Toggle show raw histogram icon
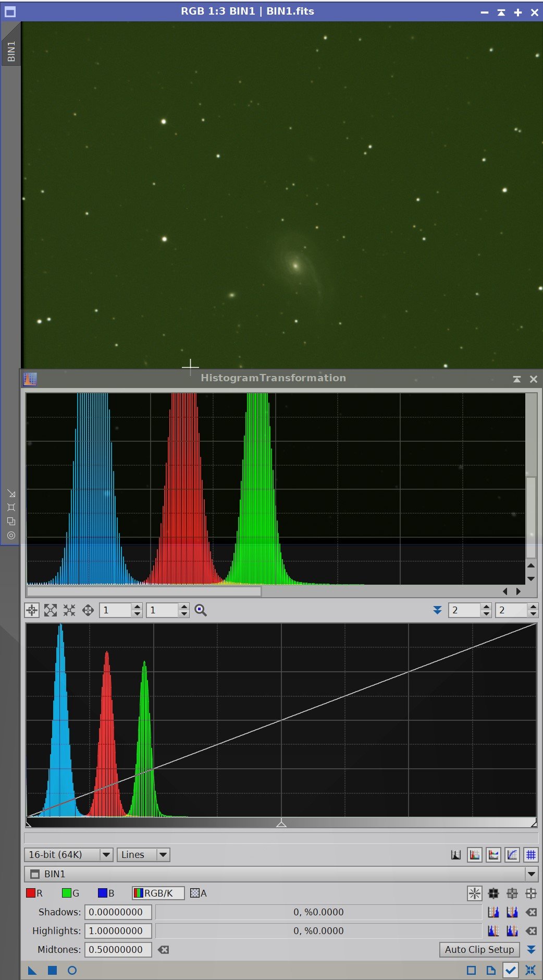 pyautogui.click(x=475, y=855)
